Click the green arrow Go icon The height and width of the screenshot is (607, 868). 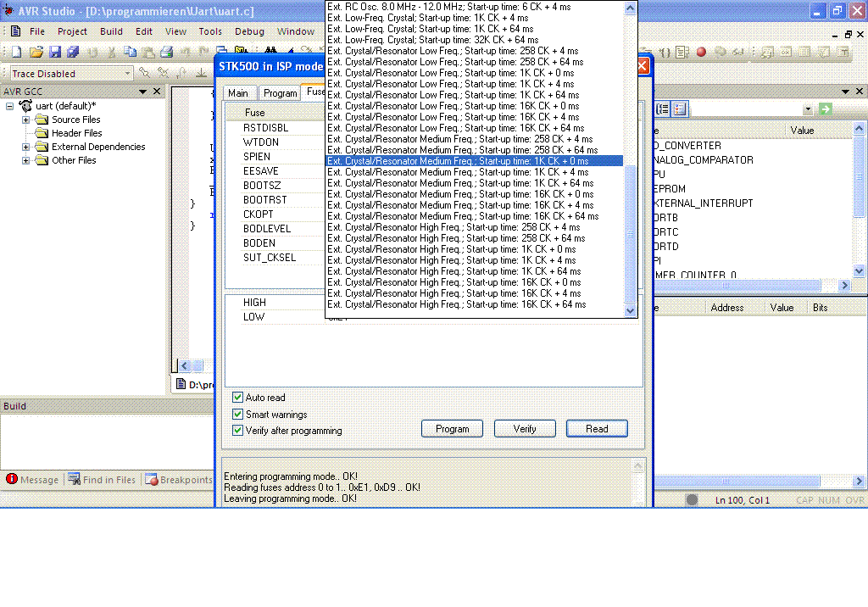click(826, 109)
